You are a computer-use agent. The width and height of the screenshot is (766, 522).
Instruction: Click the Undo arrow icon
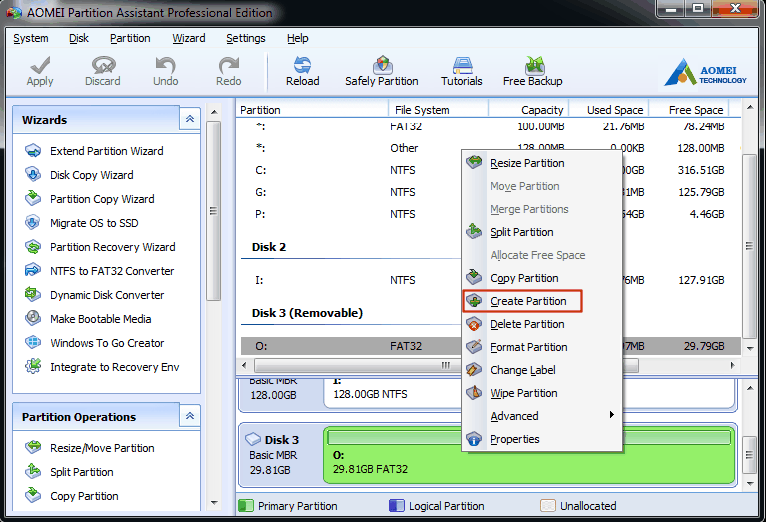point(166,65)
